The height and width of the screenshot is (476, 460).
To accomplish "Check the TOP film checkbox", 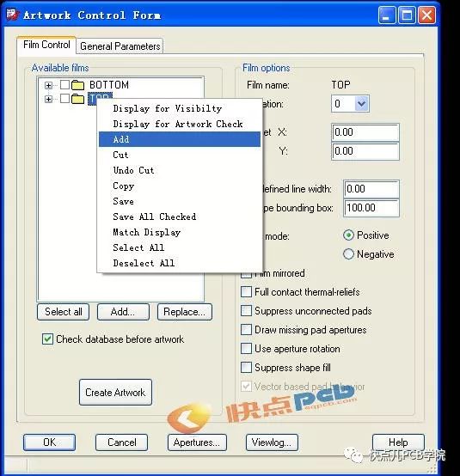I will (x=64, y=98).
